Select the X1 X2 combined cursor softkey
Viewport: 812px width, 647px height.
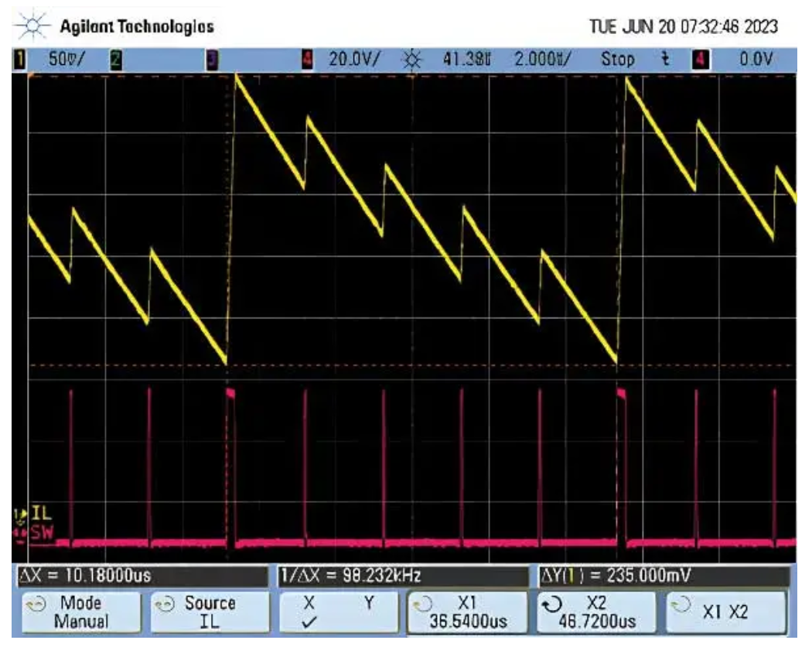[x=725, y=612]
